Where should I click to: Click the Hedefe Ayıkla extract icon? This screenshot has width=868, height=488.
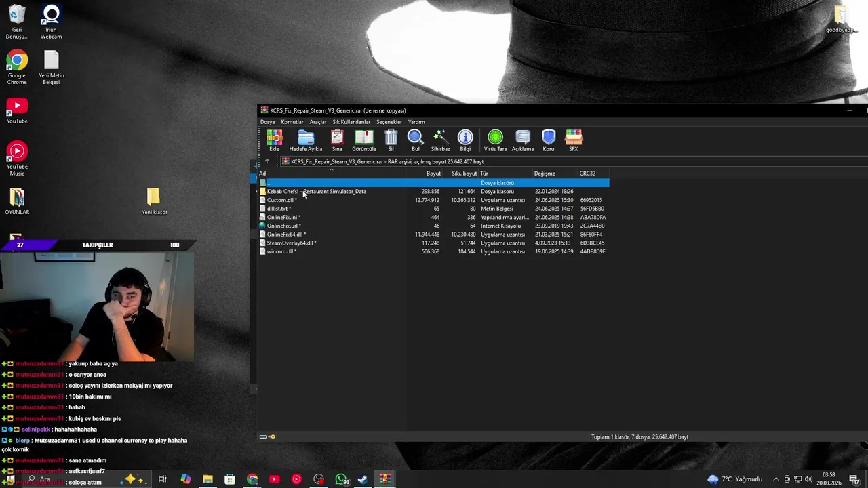[306, 140]
